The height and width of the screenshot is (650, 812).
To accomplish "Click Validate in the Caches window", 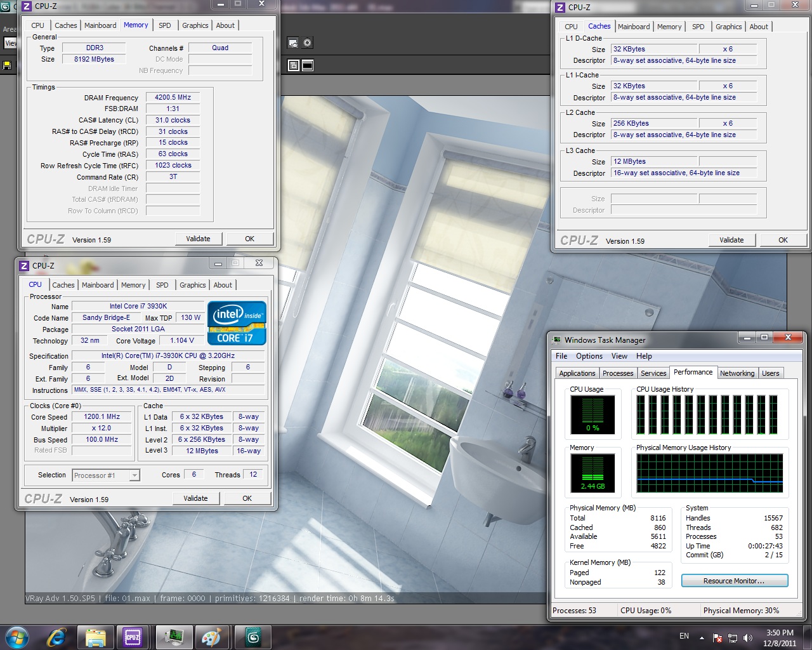I will [x=731, y=240].
